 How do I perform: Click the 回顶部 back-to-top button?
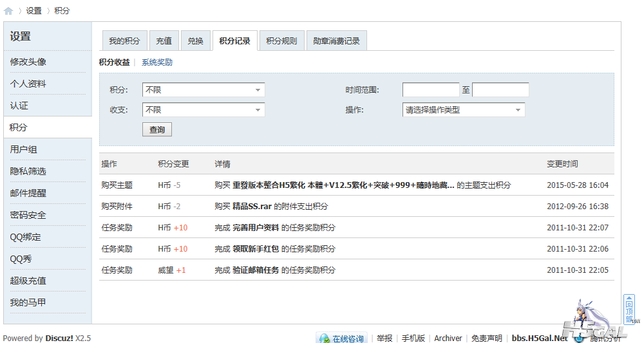(x=629, y=310)
